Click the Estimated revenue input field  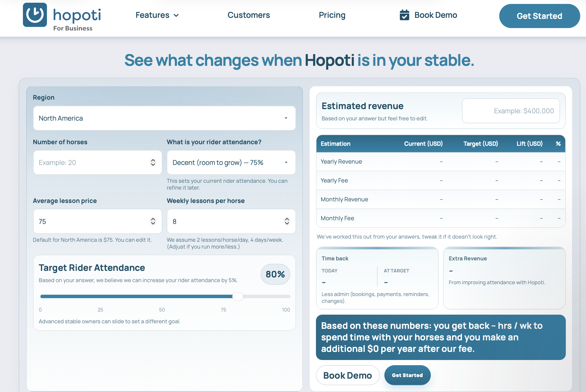click(x=511, y=111)
